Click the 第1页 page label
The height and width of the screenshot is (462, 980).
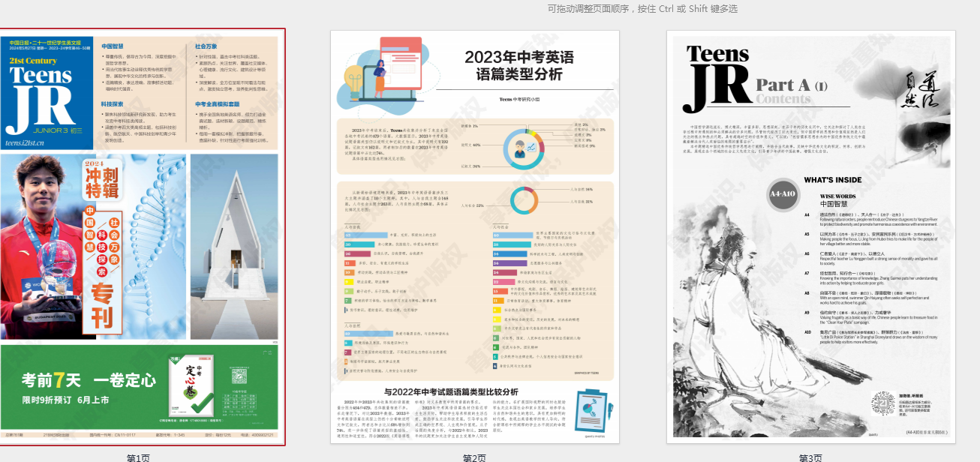pyautogui.click(x=138, y=457)
